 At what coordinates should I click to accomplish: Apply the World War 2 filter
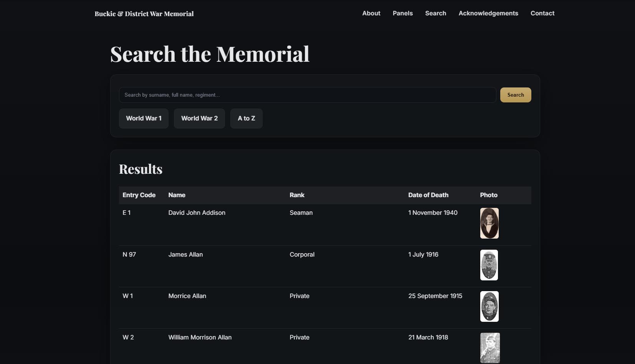[199, 118]
